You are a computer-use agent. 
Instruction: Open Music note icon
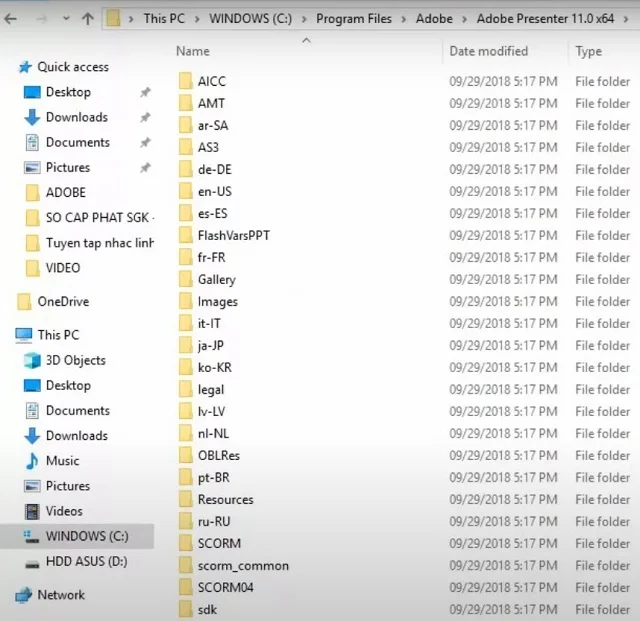[x=32, y=461]
